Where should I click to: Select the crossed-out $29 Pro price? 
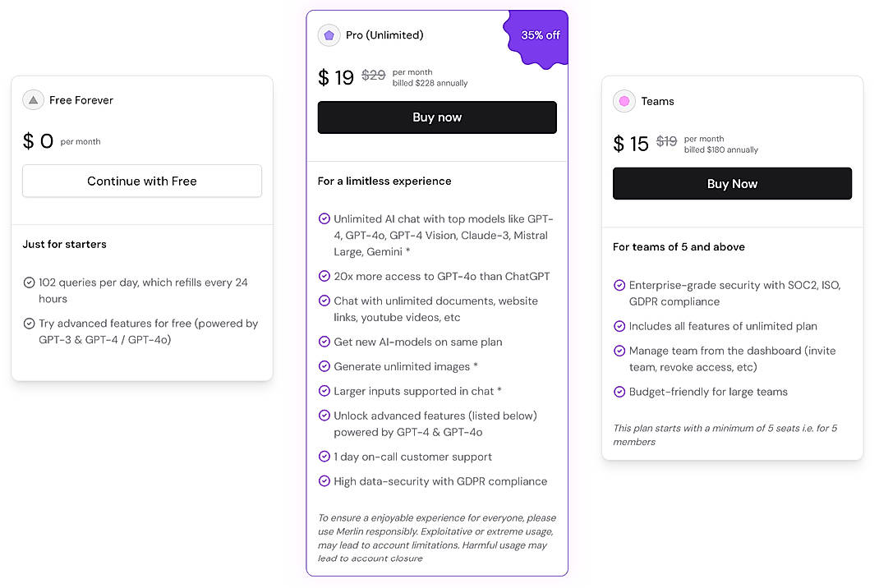(373, 76)
